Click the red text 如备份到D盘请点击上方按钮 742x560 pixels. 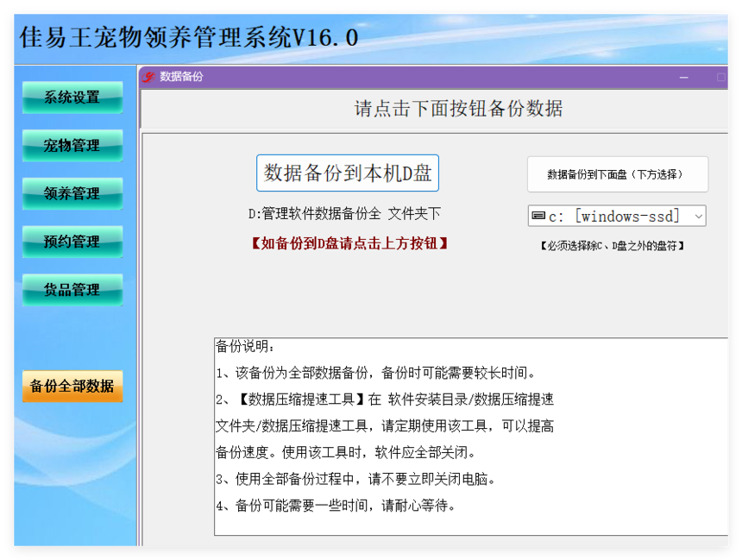pos(349,243)
